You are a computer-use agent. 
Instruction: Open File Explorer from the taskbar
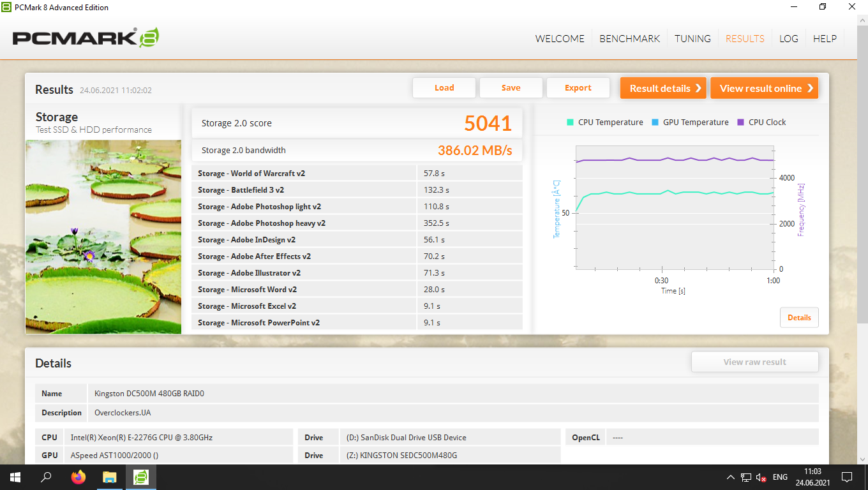tap(110, 477)
